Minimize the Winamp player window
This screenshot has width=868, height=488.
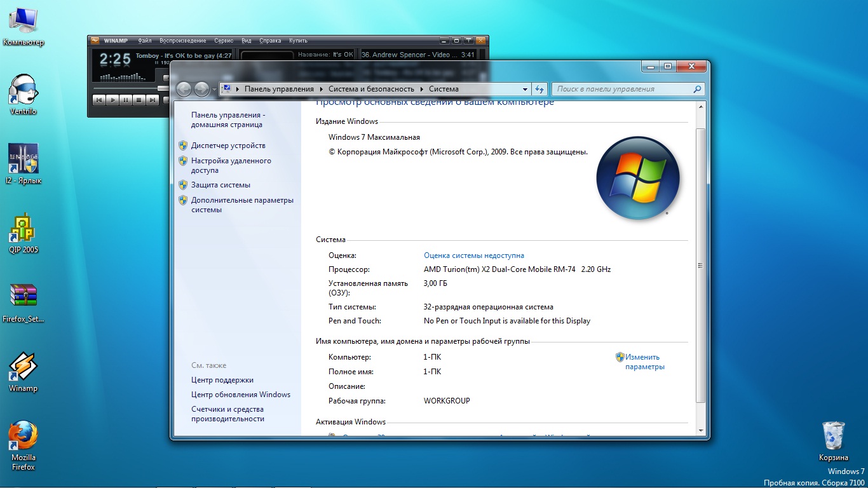click(x=444, y=41)
